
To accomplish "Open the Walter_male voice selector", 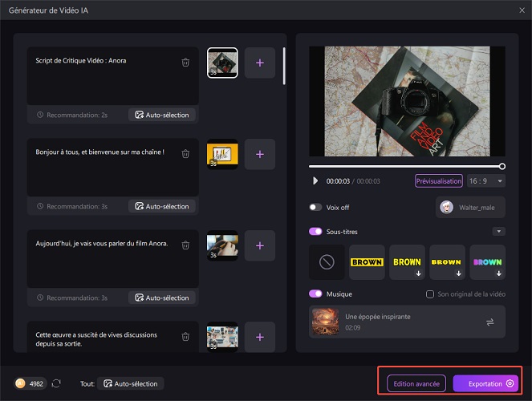I will pos(470,207).
